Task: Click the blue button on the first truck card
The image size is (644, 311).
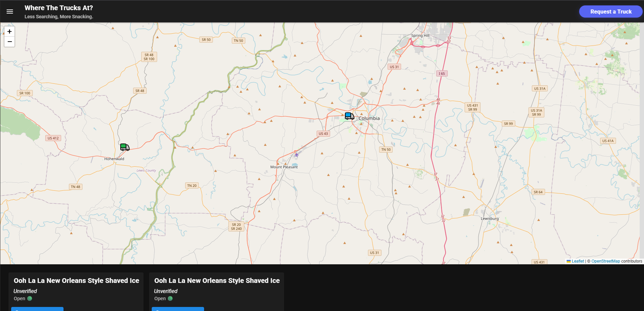Action: click(37, 309)
